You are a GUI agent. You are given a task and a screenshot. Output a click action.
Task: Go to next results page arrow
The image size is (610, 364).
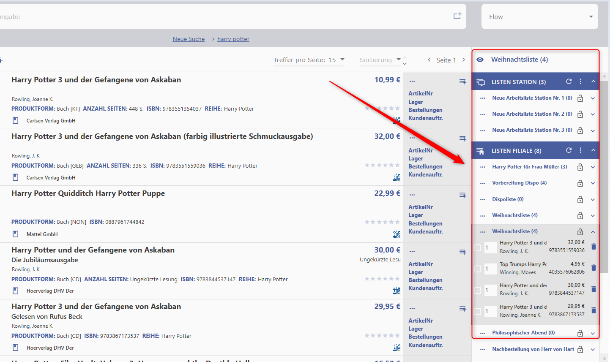(464, 60)
